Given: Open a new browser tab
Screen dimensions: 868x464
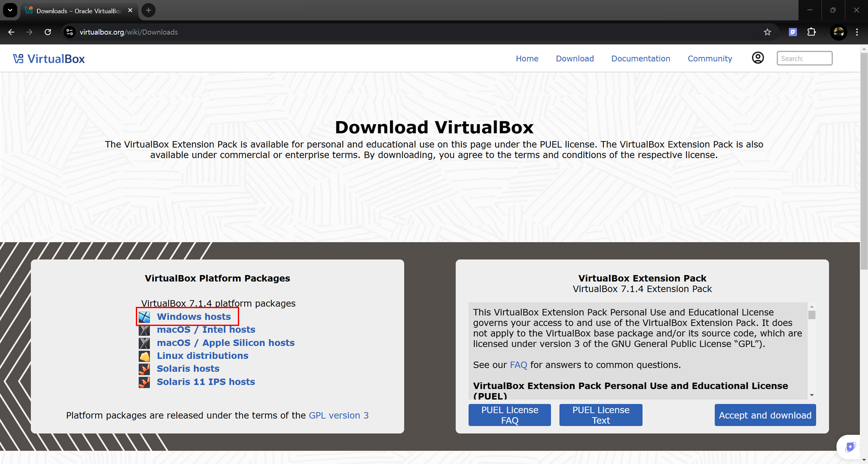Looking at the screenshot, I should pos(148,10).
